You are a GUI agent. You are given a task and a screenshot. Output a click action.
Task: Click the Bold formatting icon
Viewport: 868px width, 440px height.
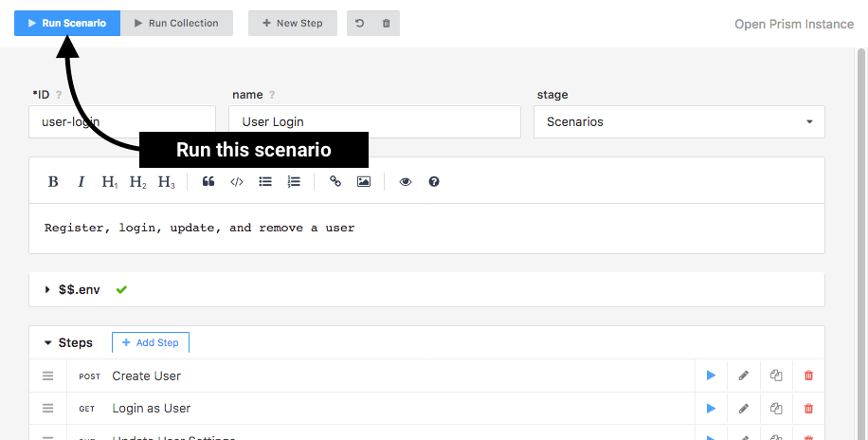click(x=53, y=182)
